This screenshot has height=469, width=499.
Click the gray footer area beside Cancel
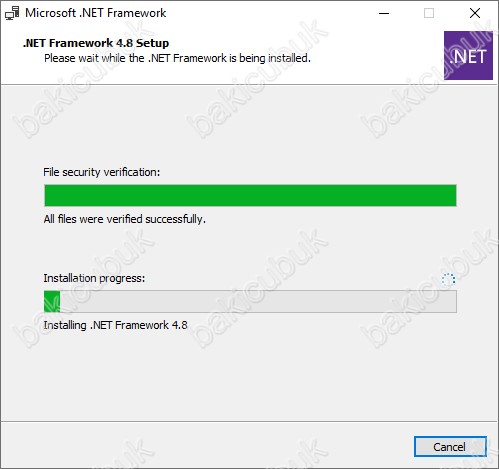[207, 445]
